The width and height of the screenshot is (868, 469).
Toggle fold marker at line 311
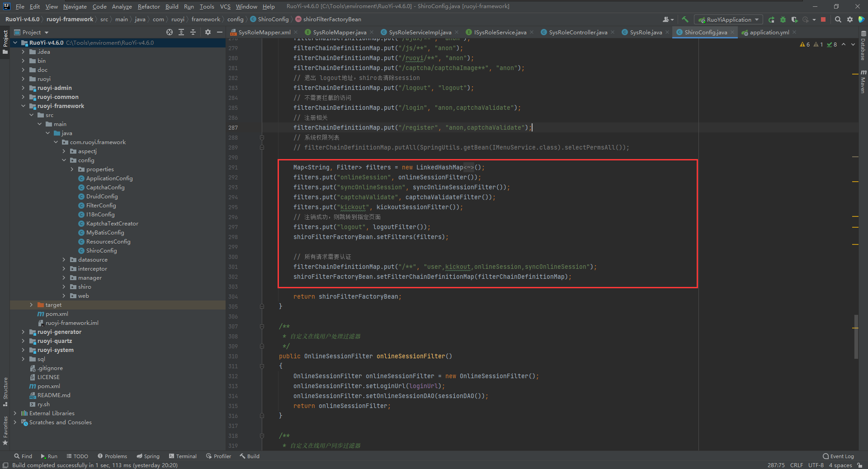coord(262,366)
